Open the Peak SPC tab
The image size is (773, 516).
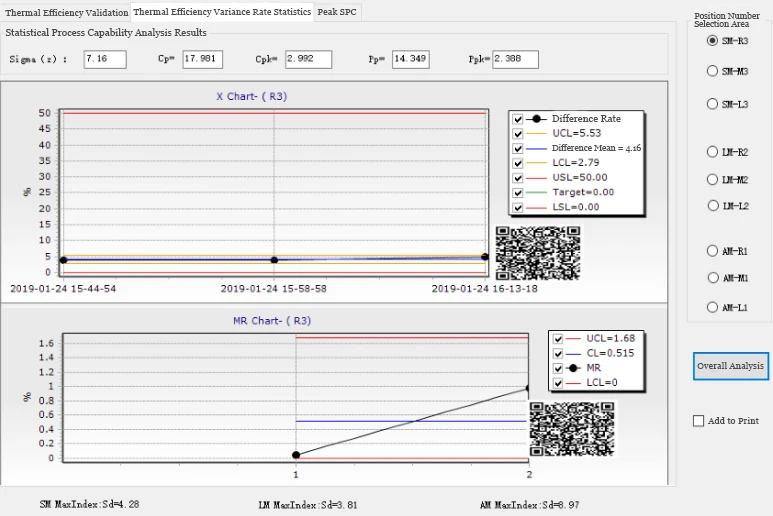point(337,13)
